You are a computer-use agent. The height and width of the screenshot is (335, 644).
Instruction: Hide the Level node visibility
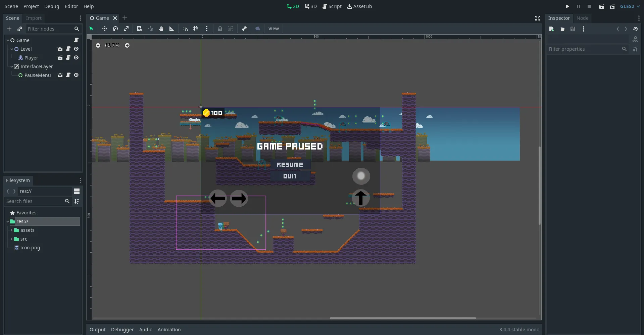tap(76, 49)
